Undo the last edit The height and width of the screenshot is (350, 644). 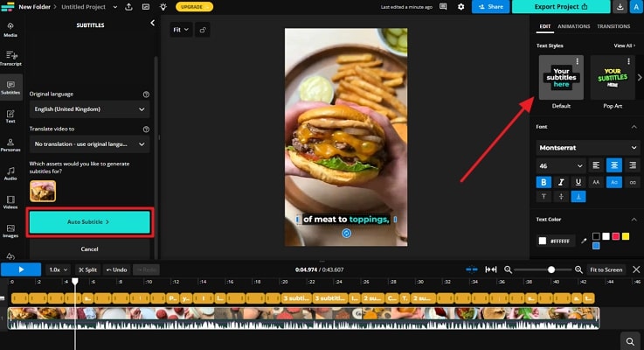116,269
